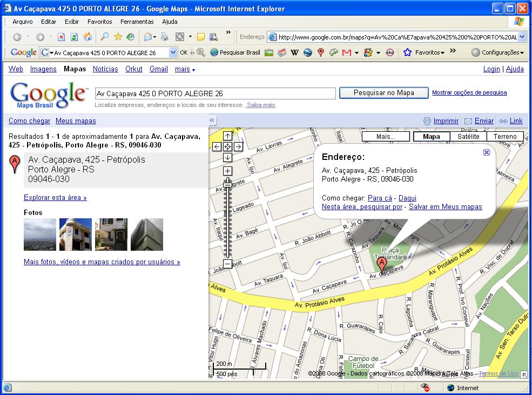Click the Orkut icon in Google toolbar
The height and width of the screenshot is (395, 532).
point(390,52)
